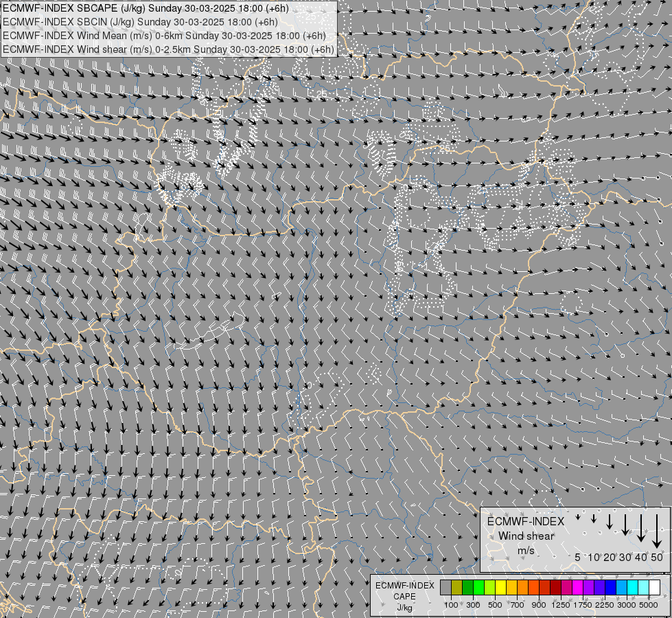672x618 pixels.
Task: Click the 20 m/s wind shear legend arrow
Action: click(x=610, y=522)
